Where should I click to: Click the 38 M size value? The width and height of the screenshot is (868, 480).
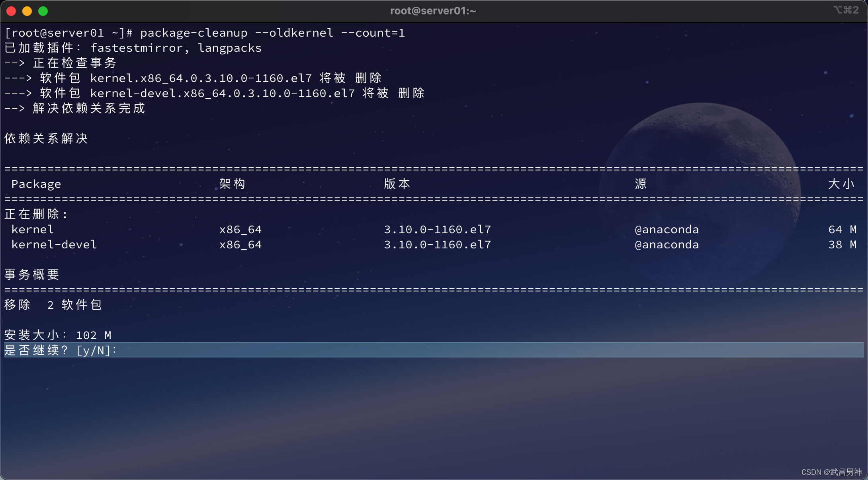(842, 244)
